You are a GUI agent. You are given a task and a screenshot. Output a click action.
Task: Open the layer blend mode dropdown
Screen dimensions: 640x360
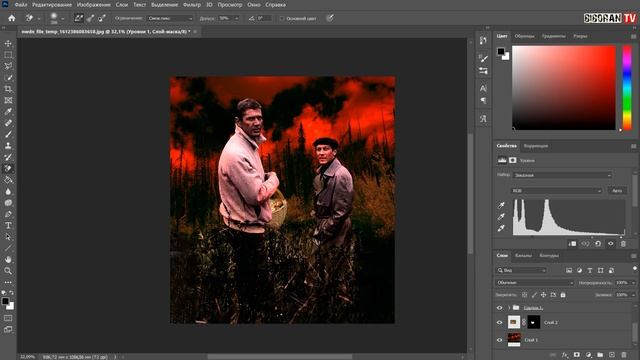[x=535, y=282]
